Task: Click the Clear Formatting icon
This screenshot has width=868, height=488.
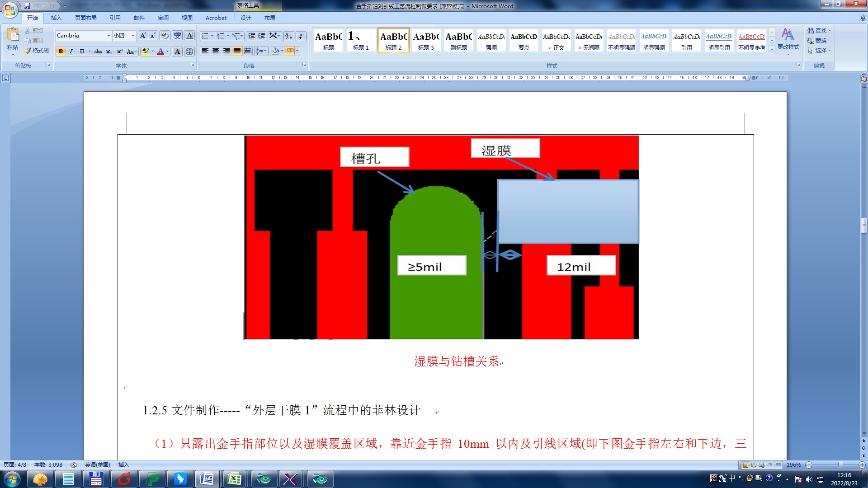Action: pyautogui.click(x=165, y=36)
